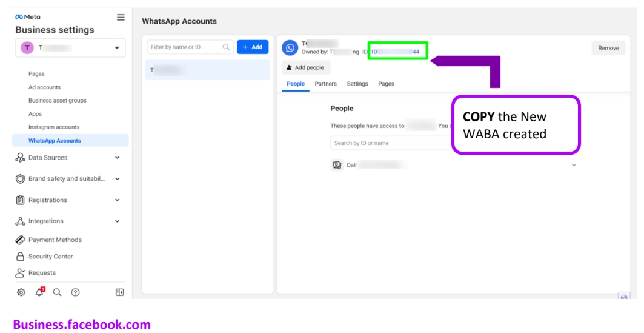Viewport: 644px width, 333px height.
Task: Select the WhatsApp account in the list
Action: [x=208, y=70]
